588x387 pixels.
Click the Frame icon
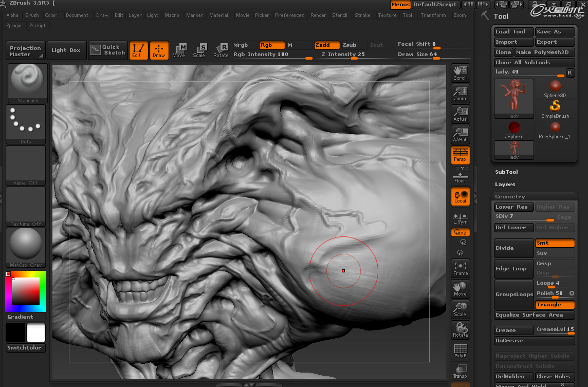tap(460, 268)
